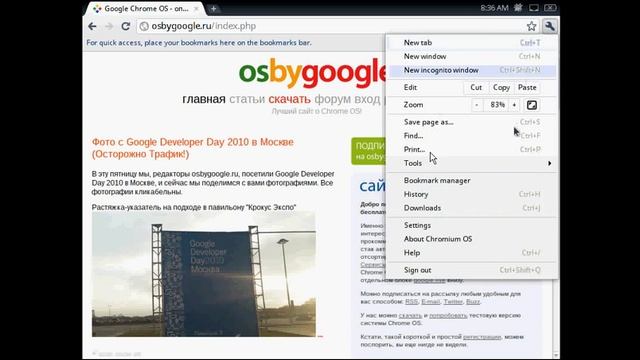
Task: Click the Google Developer Day banner photo
Action: point(204,274)
